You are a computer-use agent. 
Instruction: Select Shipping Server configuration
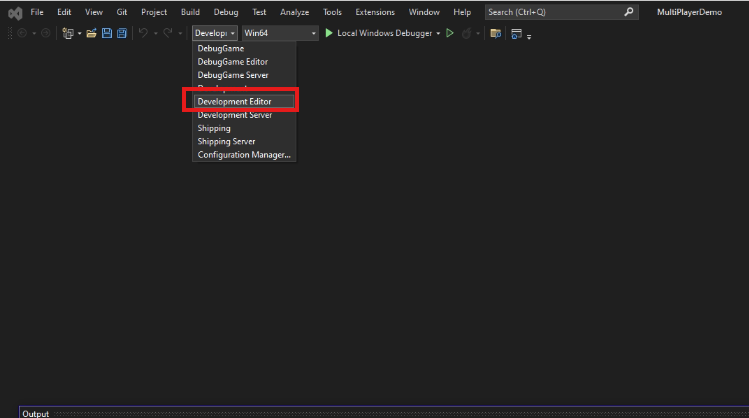(x=226, y=141)
